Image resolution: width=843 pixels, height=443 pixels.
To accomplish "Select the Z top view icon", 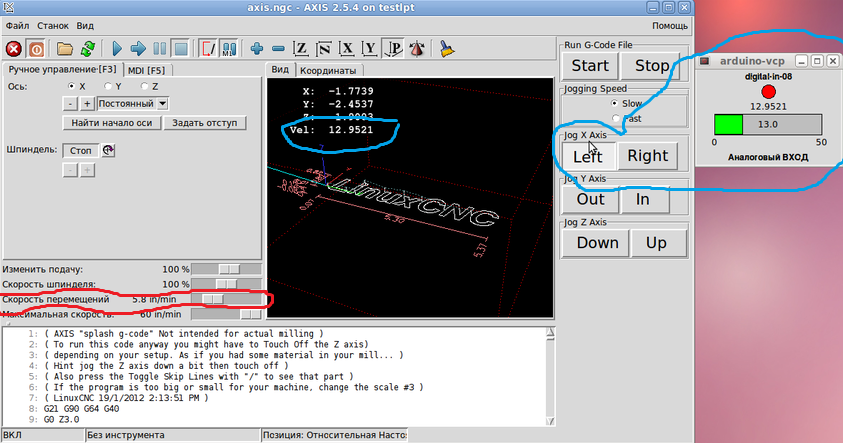I will [301, 49].
